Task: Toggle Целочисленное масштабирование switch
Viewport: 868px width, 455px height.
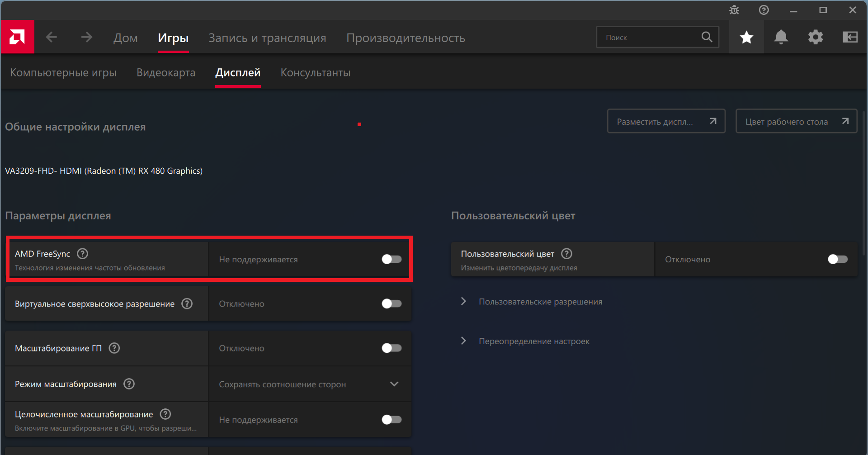Action: tap(392, 420)
